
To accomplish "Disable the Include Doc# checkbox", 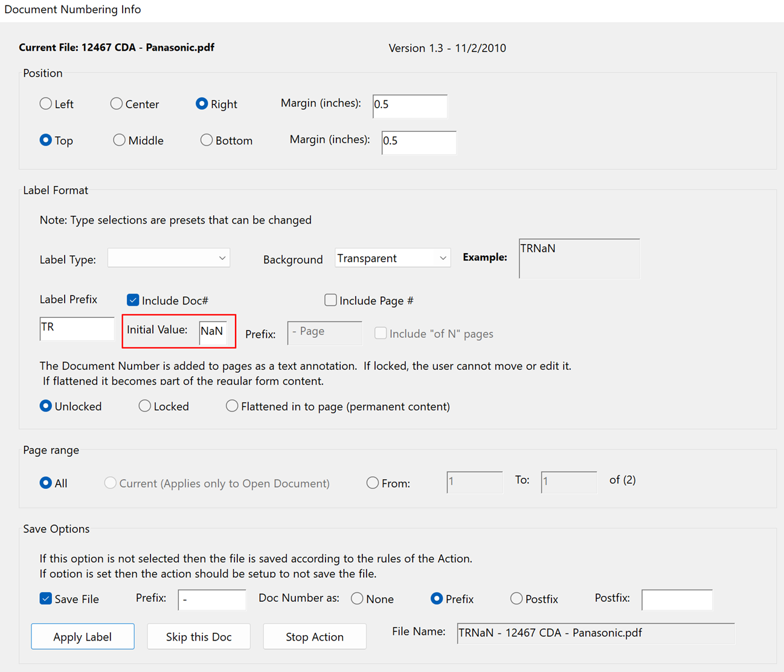I will 132,300.
